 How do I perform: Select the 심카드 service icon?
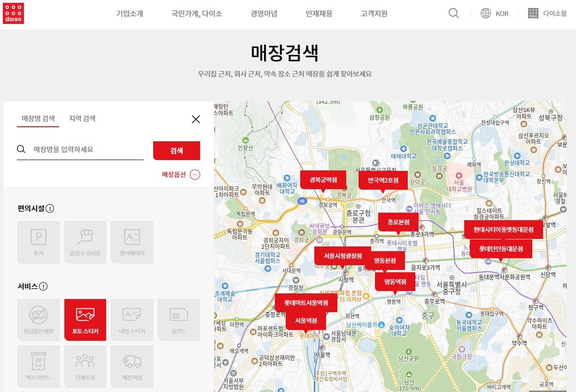179,320
